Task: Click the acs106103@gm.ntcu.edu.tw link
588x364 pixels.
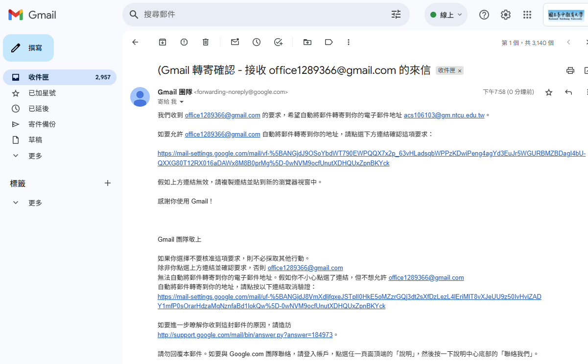Action: tap(444, 115)
